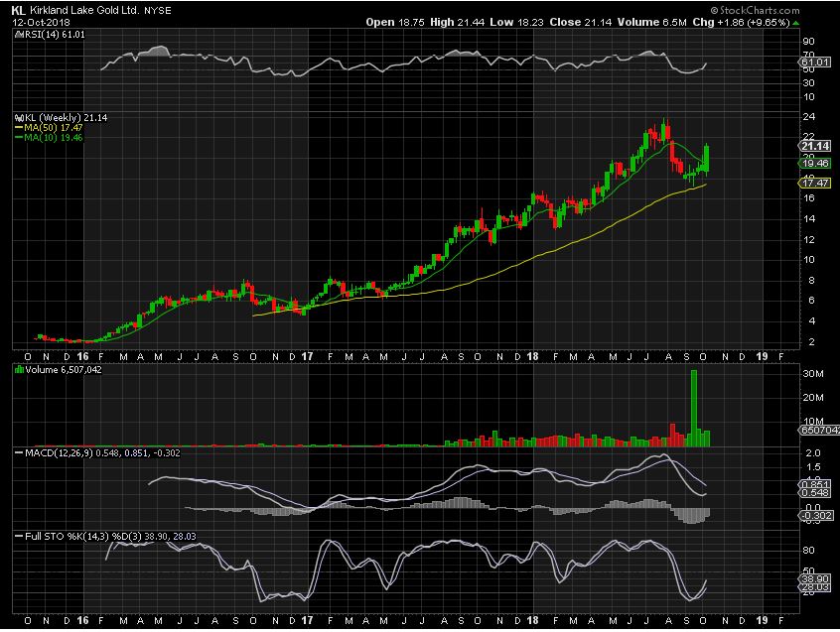Click the -0.302 MACD histogram value tag
This screenshot has width=840, height=632.
click(816, 515)
